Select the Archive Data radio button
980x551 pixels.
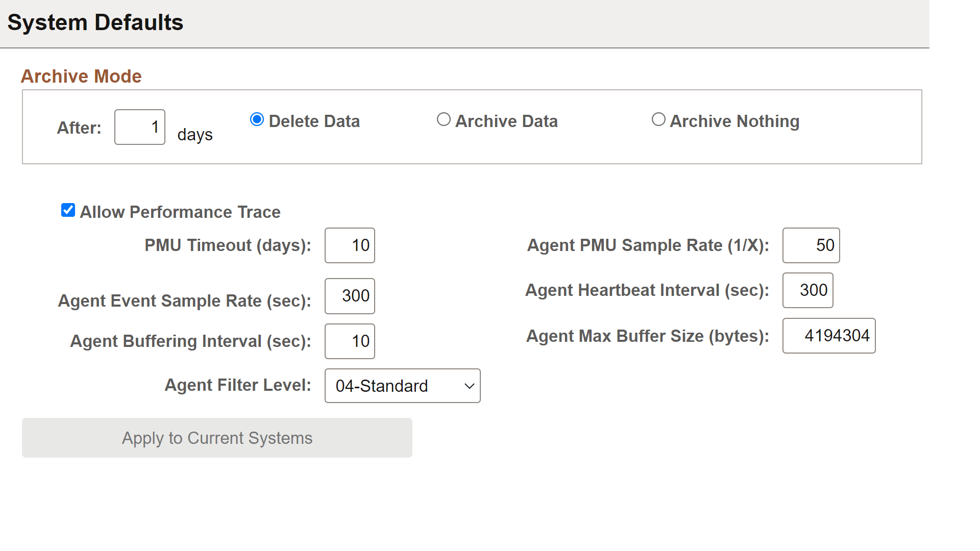[x=444, y=119]
